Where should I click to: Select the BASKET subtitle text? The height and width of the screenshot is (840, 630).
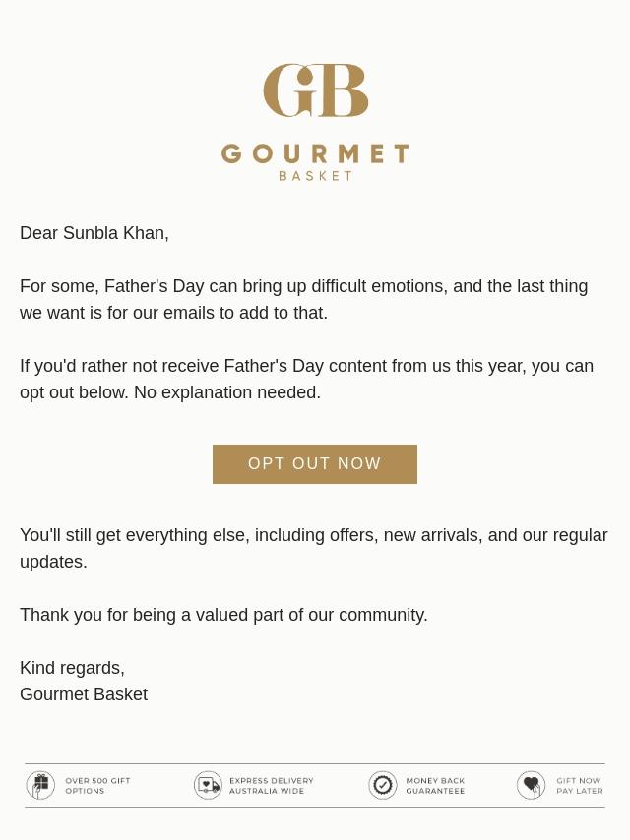click(x=315, y=176)
